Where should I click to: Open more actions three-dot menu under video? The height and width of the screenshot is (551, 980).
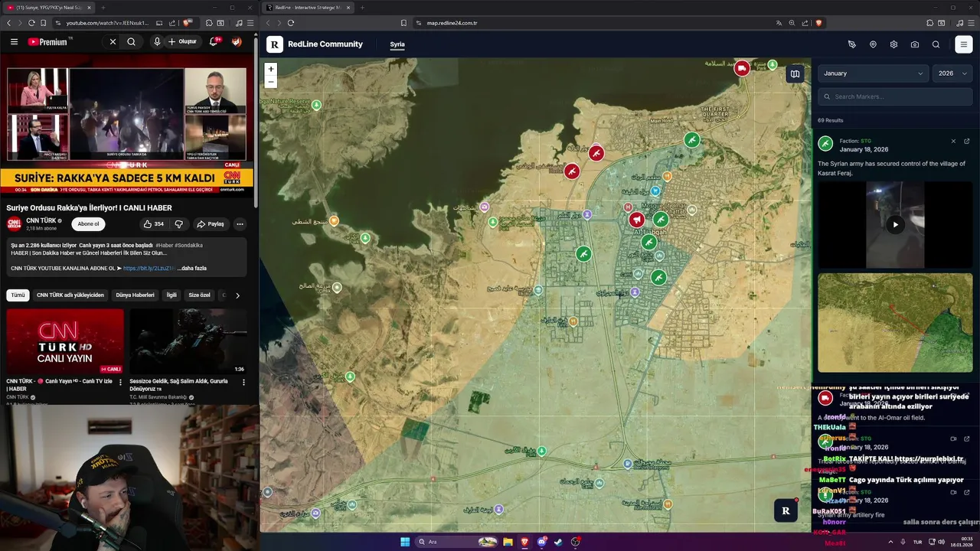pos(240,224)
